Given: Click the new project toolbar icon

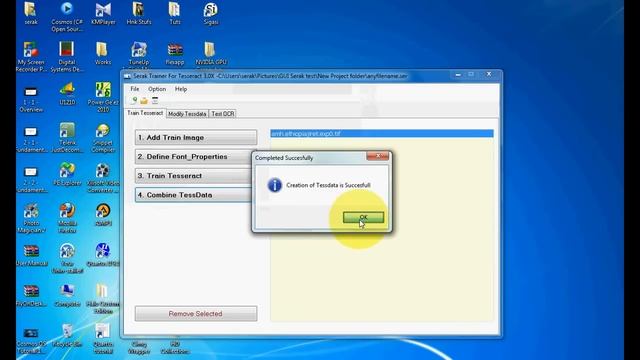Looking at the screenshot, I should click(134, 100).
